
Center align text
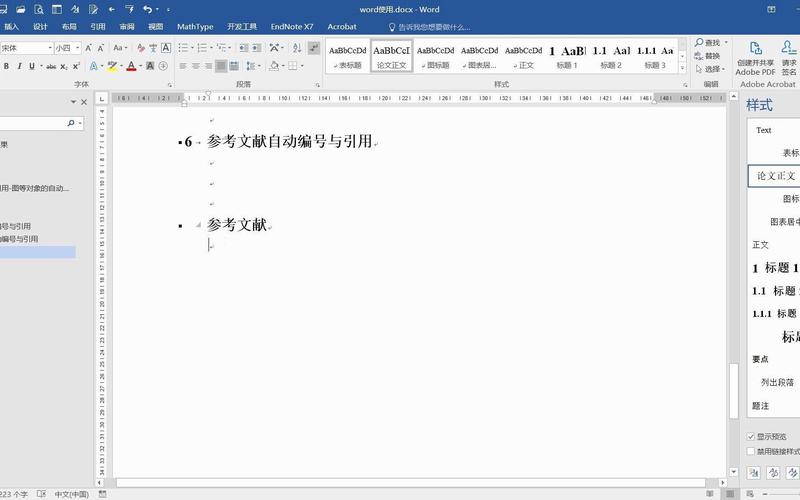click(196, 66)
